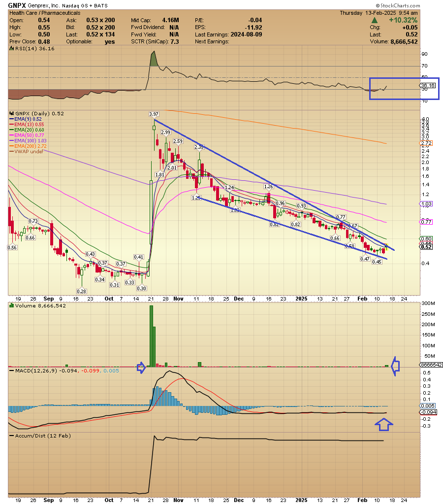Click the EPS value -11.92
The image size is (443, 504).
pyautogui.click(x=253, y=28)
